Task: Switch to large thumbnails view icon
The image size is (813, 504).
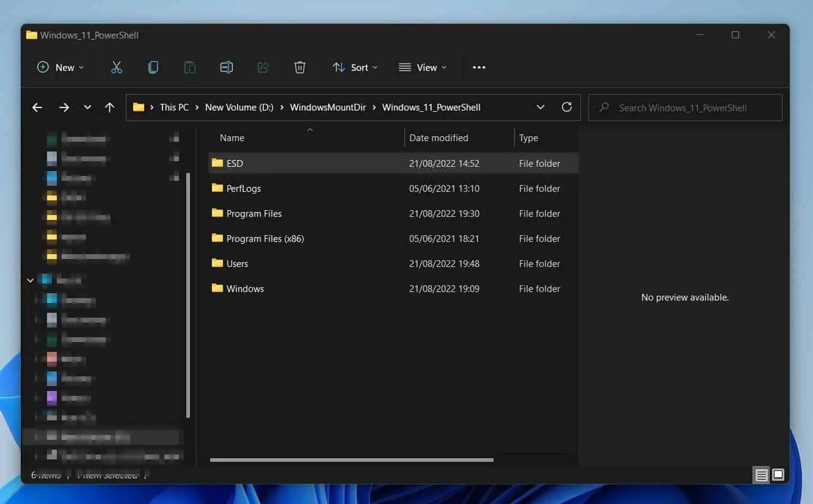Action: tap(778, 475)
